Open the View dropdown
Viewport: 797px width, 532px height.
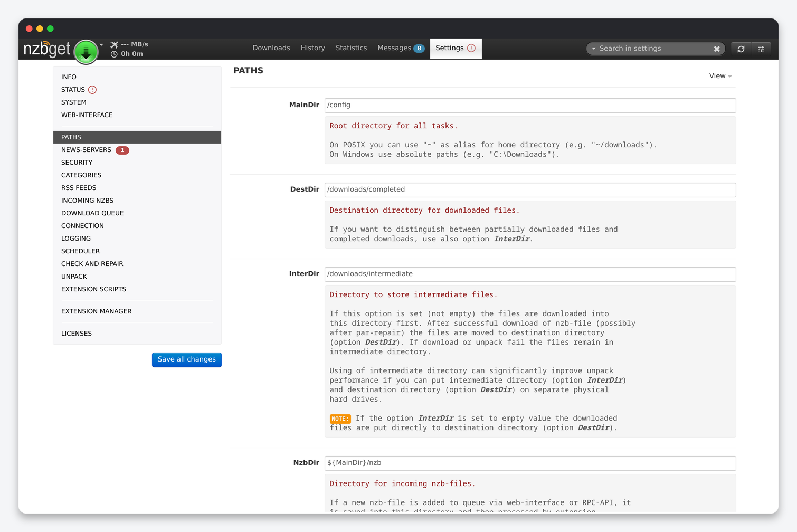pos(720,76)
